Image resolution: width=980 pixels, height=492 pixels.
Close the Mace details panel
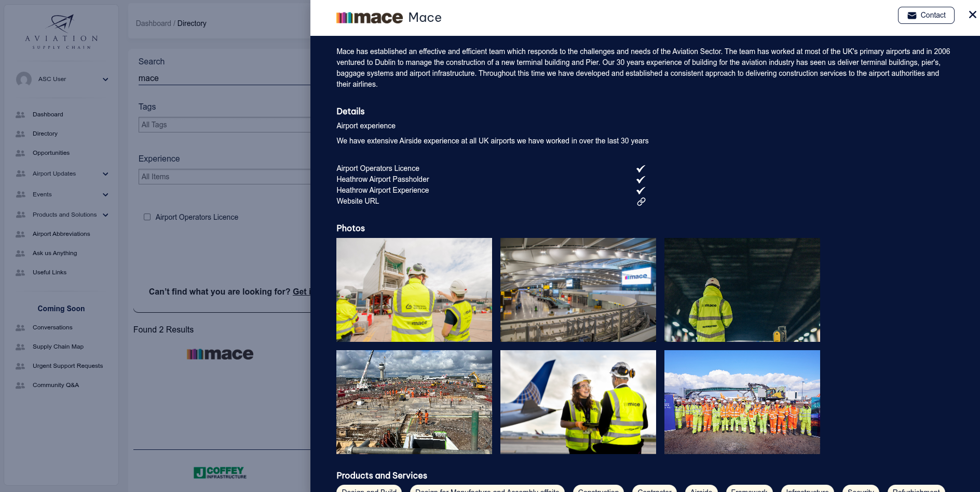click(x=972, y=15)
